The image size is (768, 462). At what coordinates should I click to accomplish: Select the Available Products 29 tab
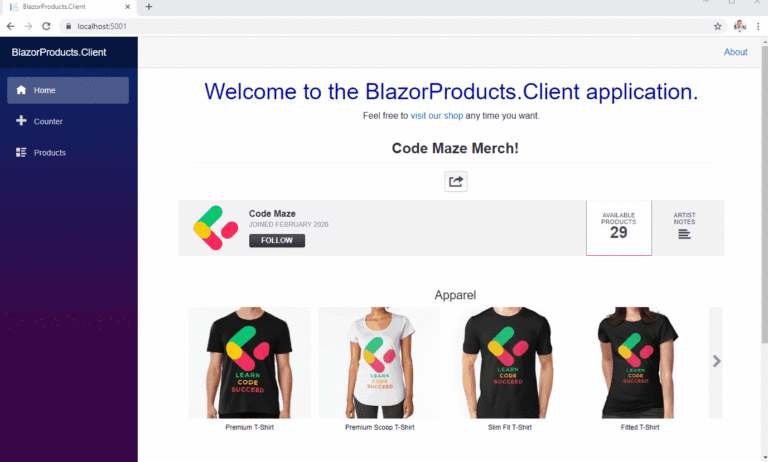[x=619, y=228]
